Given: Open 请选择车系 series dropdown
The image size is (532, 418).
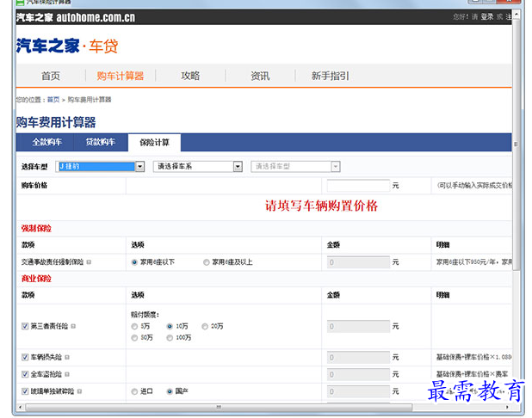Looking at the screenshot, I should point(198,167).
